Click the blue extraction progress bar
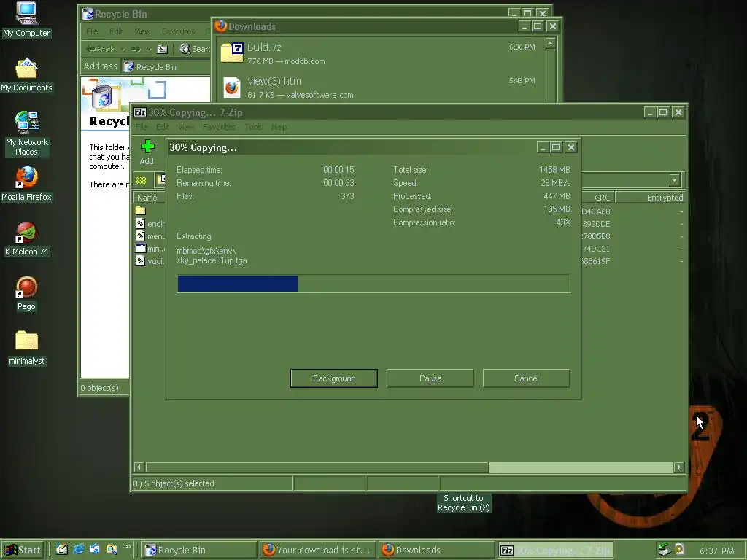The width and height of the screenshot is (747, 560). [237, 284]
